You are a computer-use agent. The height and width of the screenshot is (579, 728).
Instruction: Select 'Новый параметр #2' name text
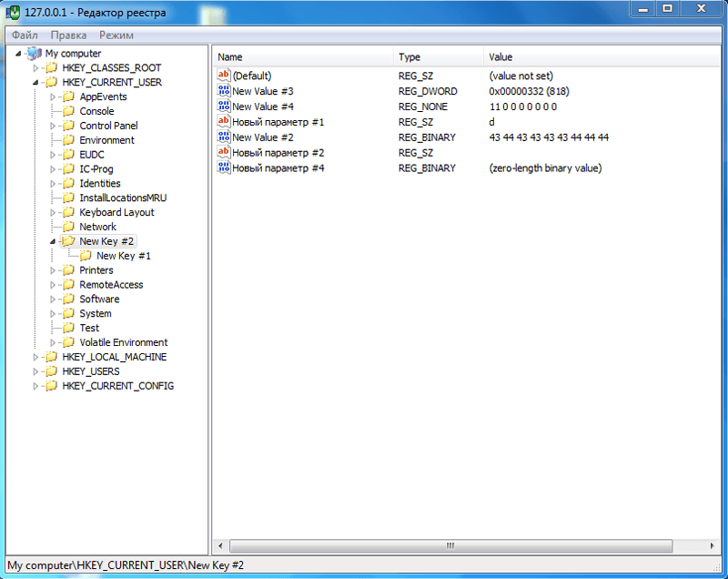coord(278,153)
